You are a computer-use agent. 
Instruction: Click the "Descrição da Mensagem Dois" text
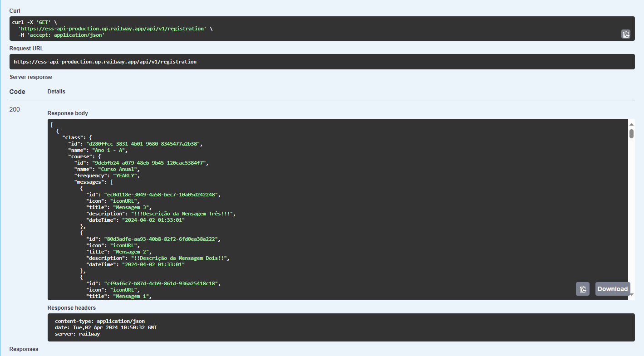(180, 258)
